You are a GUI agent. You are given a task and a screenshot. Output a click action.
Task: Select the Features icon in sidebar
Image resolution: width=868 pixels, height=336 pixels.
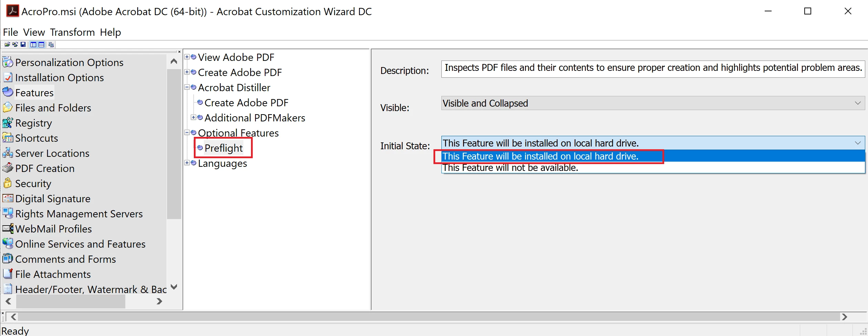pyautogui.click(x=8, y=93)
